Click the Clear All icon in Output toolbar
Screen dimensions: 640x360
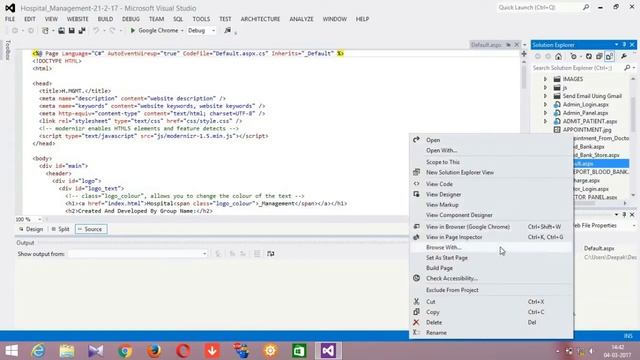(257, 254)
